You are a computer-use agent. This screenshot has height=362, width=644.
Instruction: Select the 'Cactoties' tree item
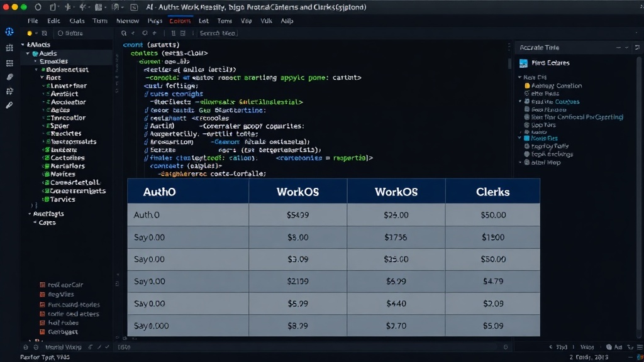[67, 158]
